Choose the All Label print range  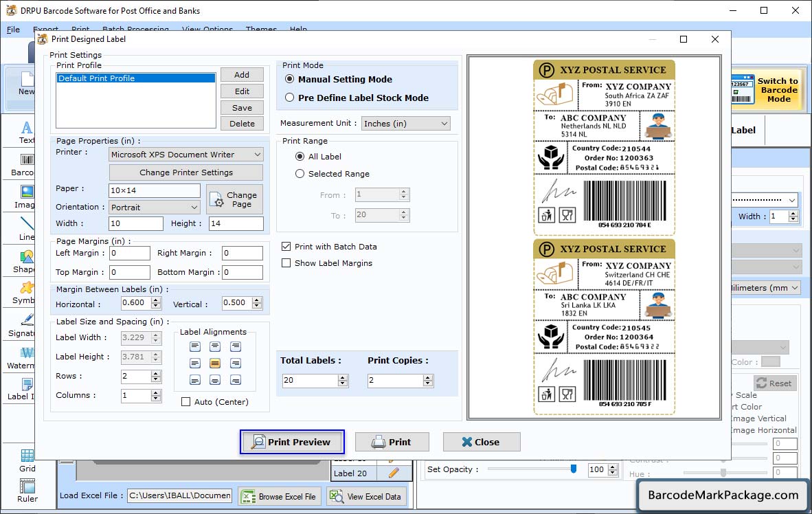pyautogui.click(x=300, y=157)
